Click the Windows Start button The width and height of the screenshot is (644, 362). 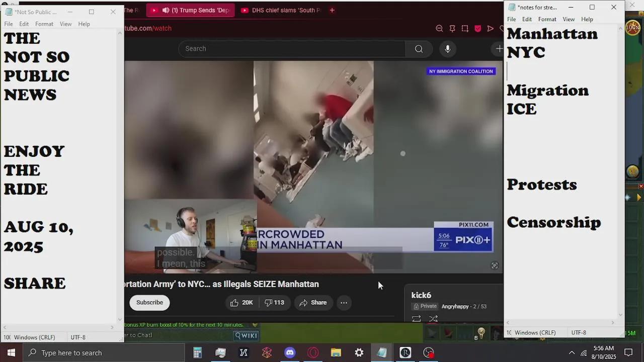tap(11, 353)
